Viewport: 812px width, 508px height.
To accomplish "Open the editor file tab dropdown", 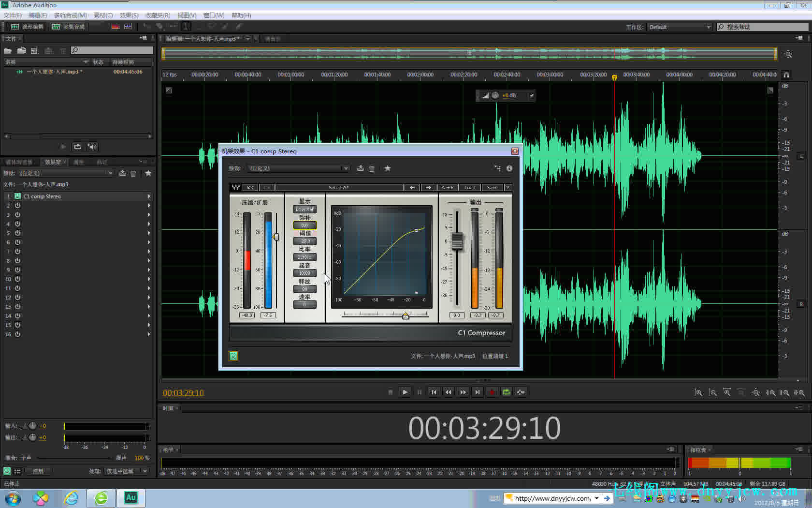I will point(248,39).
